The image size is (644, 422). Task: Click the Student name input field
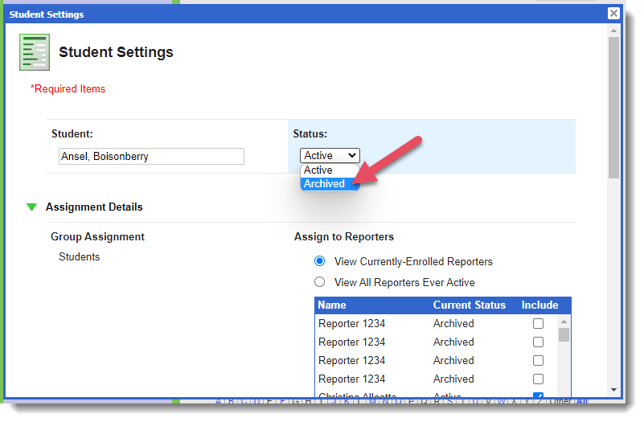pyautogui.click(x=151, y=156)
